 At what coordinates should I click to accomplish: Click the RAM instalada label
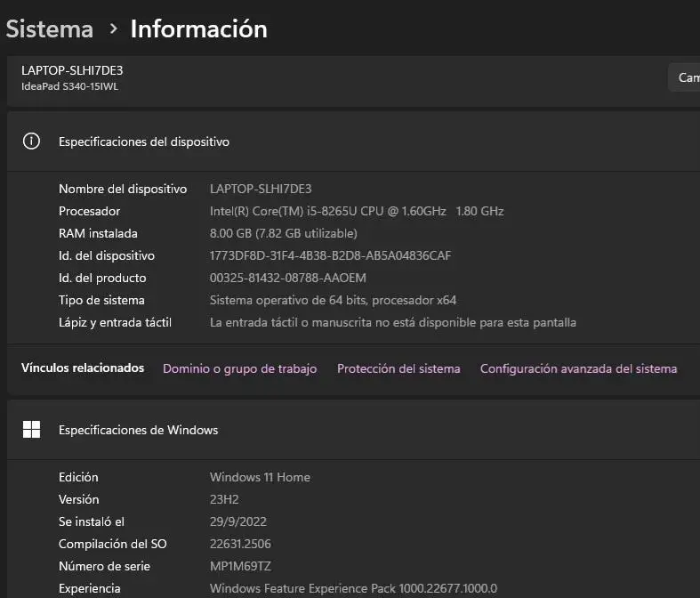[98, 233]
